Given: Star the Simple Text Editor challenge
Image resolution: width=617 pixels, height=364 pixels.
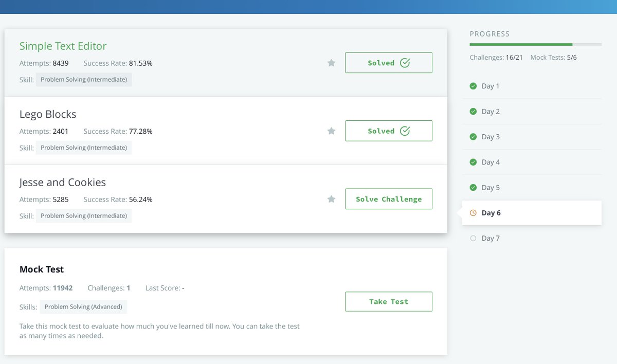Looking at the screenshot, I should (332, 63).
